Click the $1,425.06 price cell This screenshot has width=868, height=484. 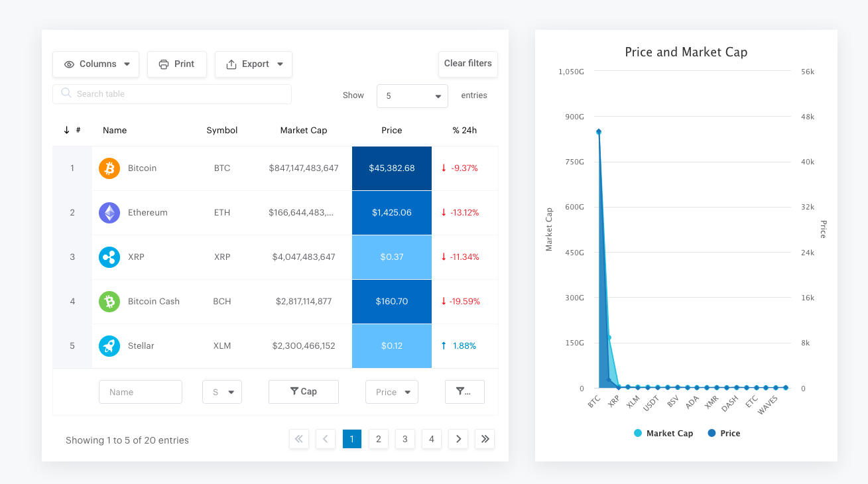pyautogui.click(x=392, y=213)
